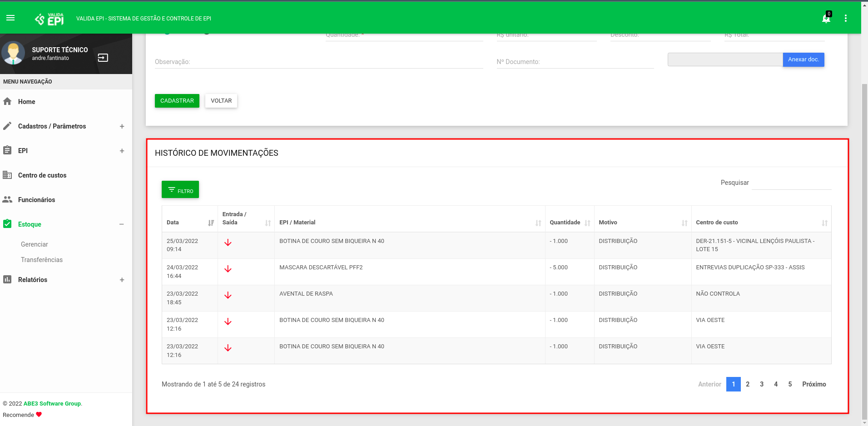Click red down arrow in 25/03/2022 row

[228, 243]
